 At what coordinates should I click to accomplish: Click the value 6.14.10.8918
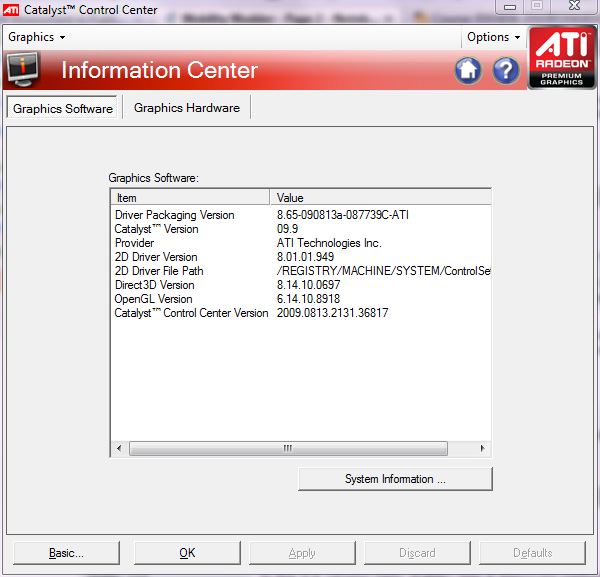(308, 299)
